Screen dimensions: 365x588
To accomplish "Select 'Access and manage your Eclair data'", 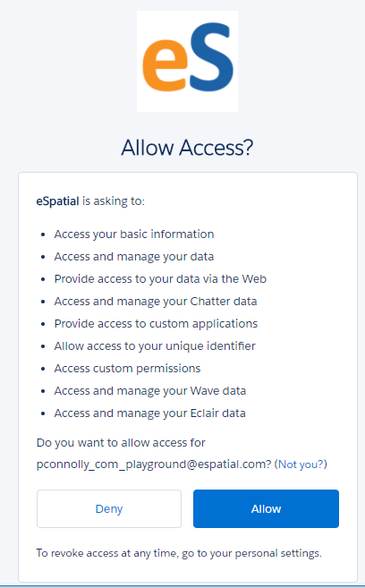I will pyautogui.click(x=150, y=413).
